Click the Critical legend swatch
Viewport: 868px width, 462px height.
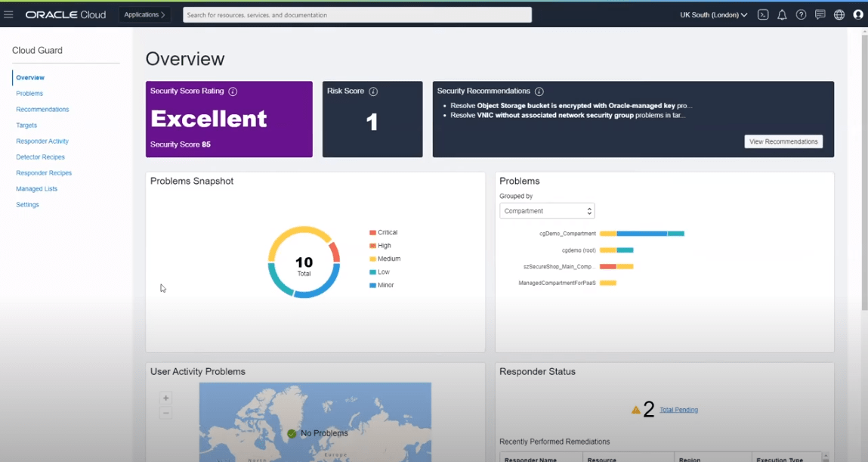pos(372,233)
